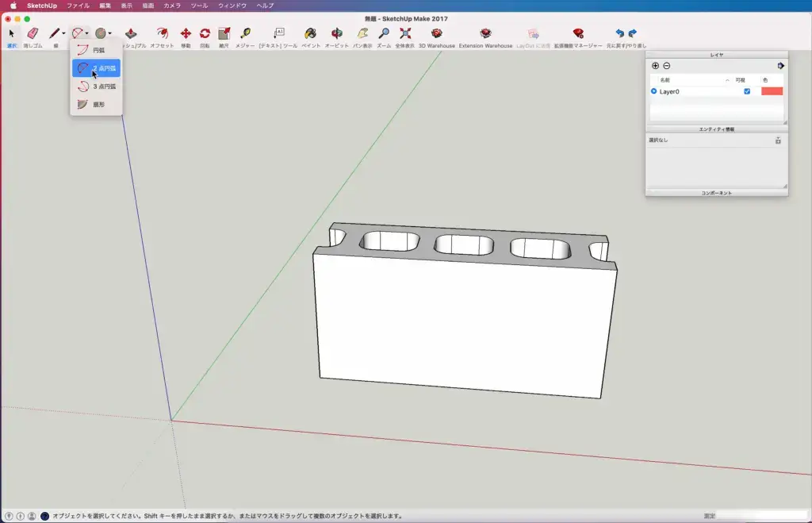This screenshot has width=812, height=523.
Task: Open Extension Warehouse
Action: click(x=485, y=33)
